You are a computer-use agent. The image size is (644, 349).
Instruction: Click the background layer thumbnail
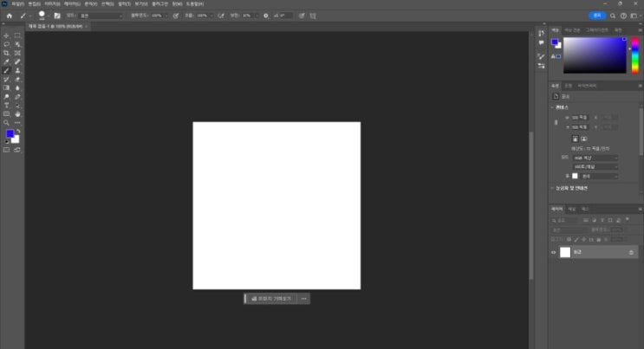click(x=565, y=253)
